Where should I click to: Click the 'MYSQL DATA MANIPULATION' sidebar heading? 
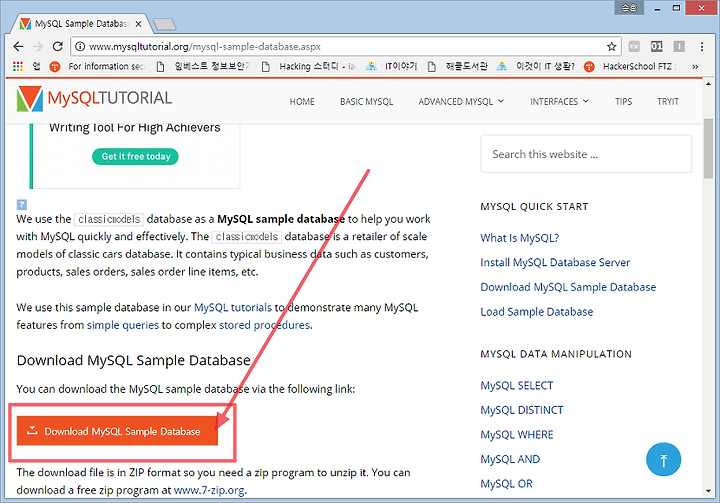click(556, 354)
